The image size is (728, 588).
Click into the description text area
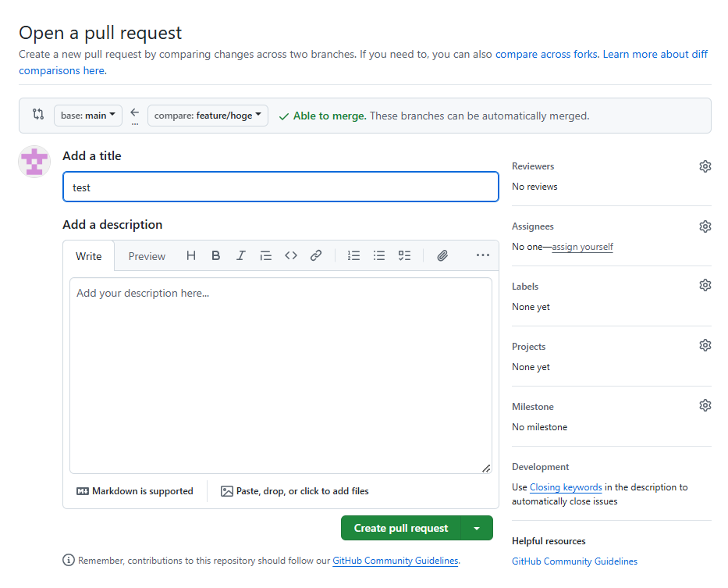point(281,375)
